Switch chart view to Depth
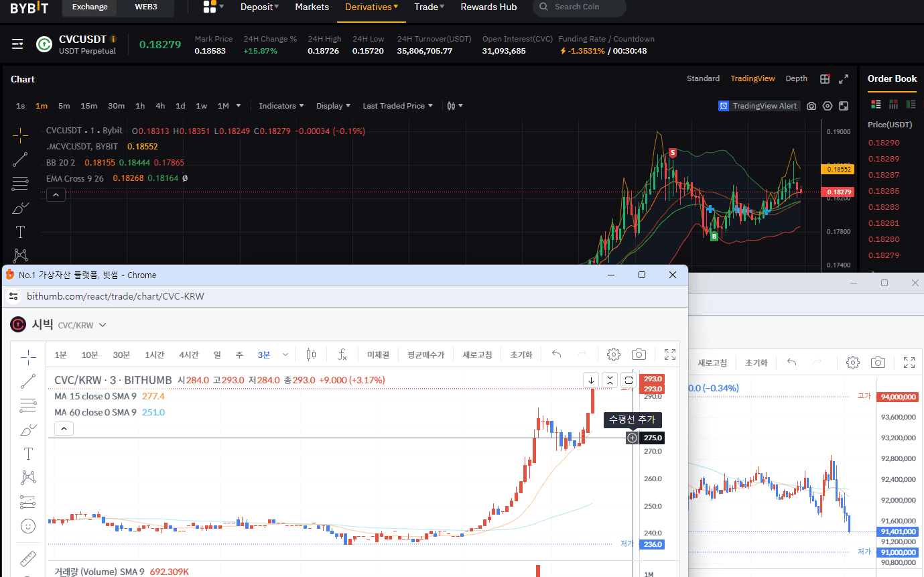 (x=796, y=78)
